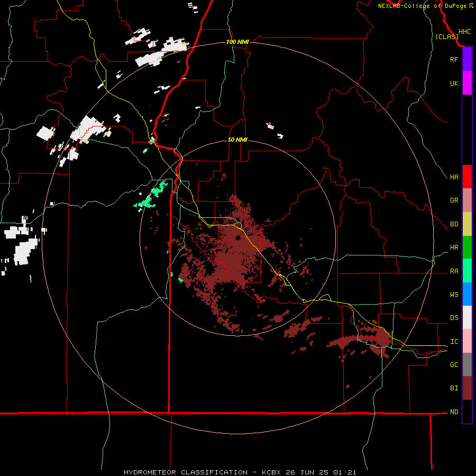
Task: Pick the blue WS legend swatch
Action: pos(467,294)
